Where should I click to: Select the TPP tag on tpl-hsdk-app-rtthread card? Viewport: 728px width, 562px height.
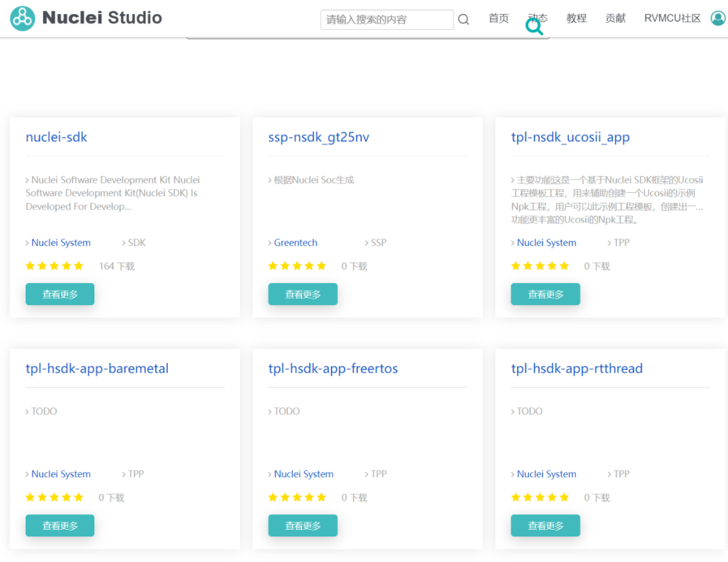point(621,474)
